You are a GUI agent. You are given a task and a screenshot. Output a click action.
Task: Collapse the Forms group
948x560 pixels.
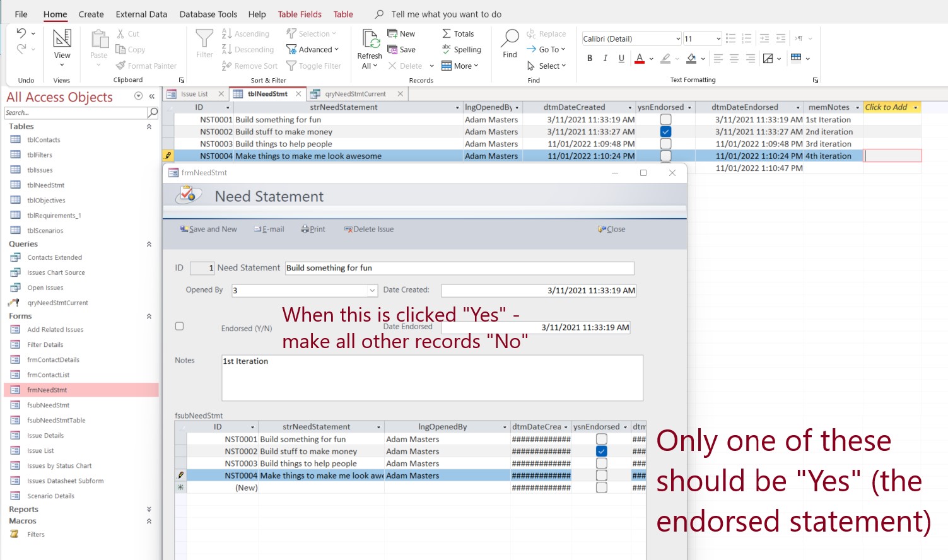[x=149, y=317]
